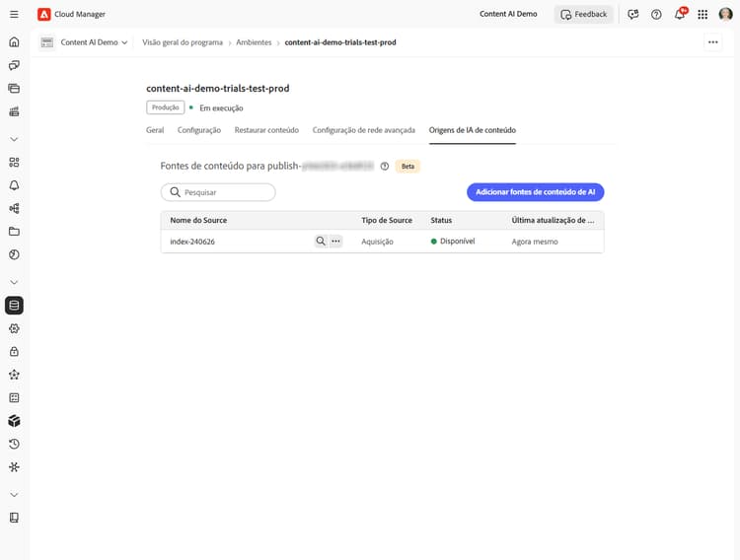Viewport: 740px width, 560px height.
Task: Open the help question mark icon
Action: (656, 14)
